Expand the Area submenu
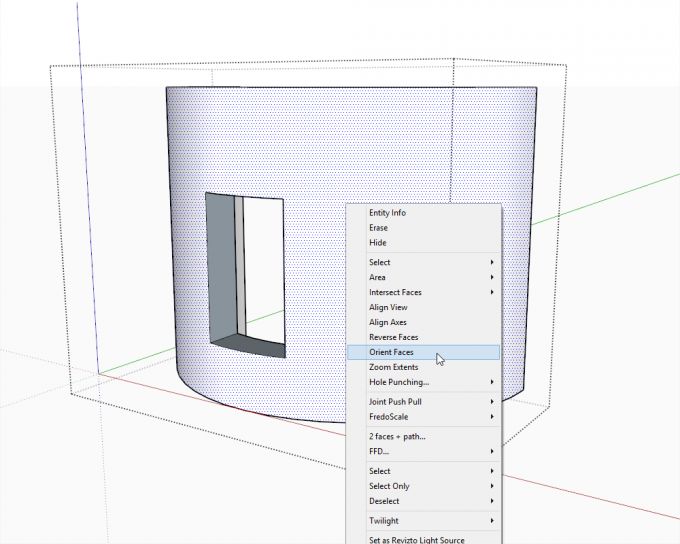This screenshot has height=544, width=680. (x=377, y=277)
